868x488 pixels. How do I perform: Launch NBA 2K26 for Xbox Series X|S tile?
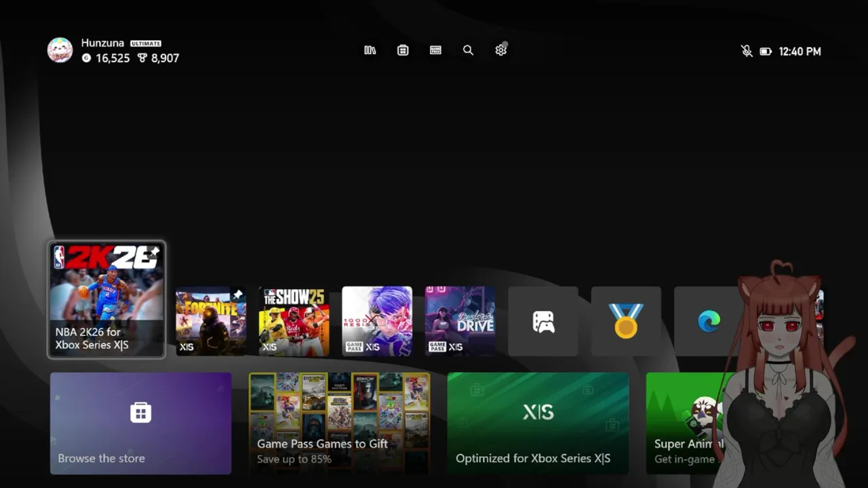(x=106, y=300)
